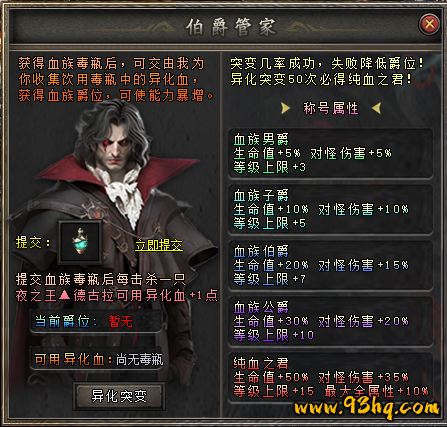Click the 伯爵管家 title bar text
The height and width of the screenshot is (427, 447).
[231, 27]
